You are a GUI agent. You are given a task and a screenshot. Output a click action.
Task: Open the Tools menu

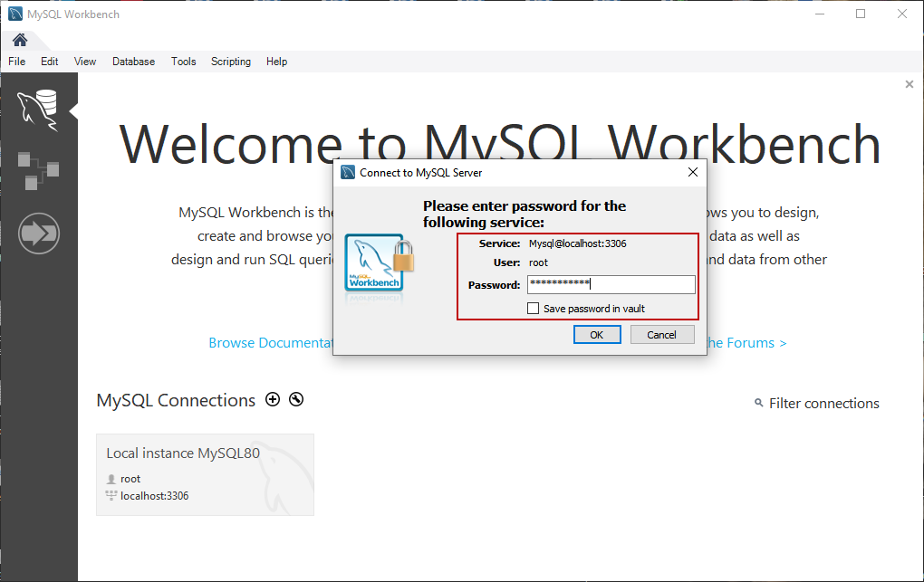coord(183,61)
